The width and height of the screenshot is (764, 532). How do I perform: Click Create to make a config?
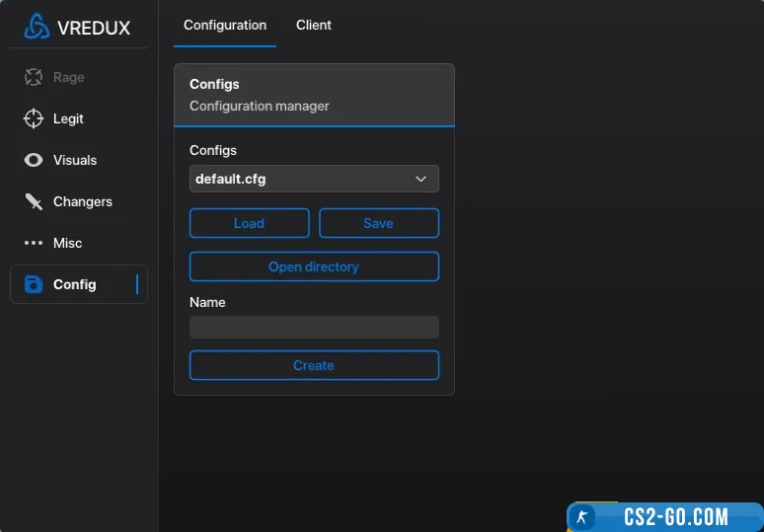[x=314, y=365]
